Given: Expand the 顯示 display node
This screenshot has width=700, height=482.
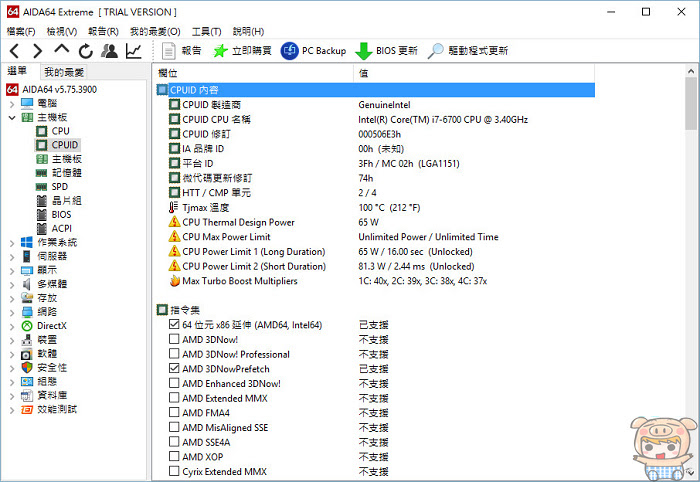Looking at the screenshot, I should (12, 271).
